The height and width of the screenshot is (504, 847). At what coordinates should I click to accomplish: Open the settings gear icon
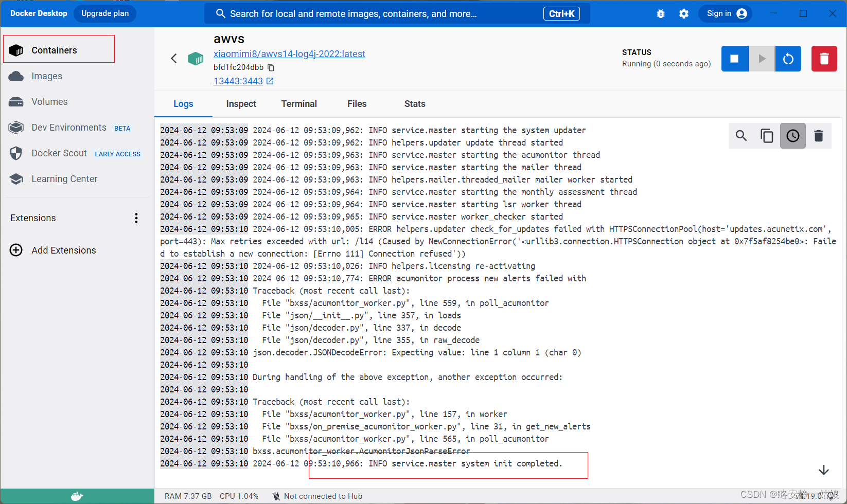(684, 14)
